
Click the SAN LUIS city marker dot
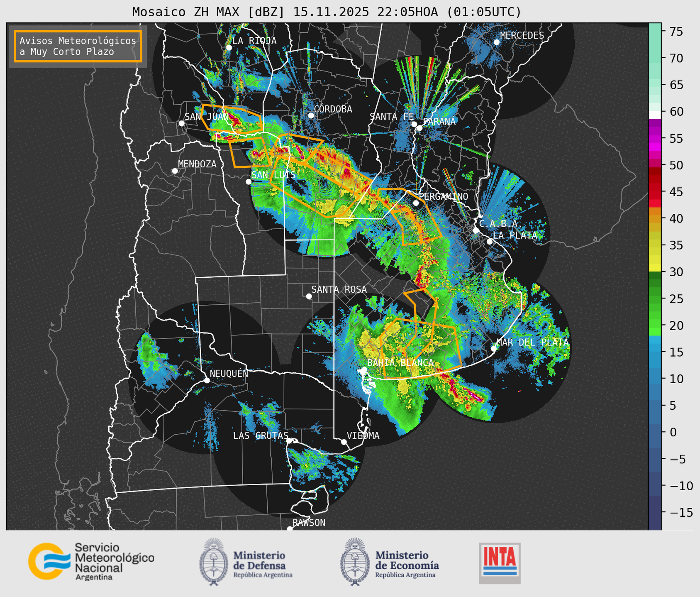[x=249, y=182]
